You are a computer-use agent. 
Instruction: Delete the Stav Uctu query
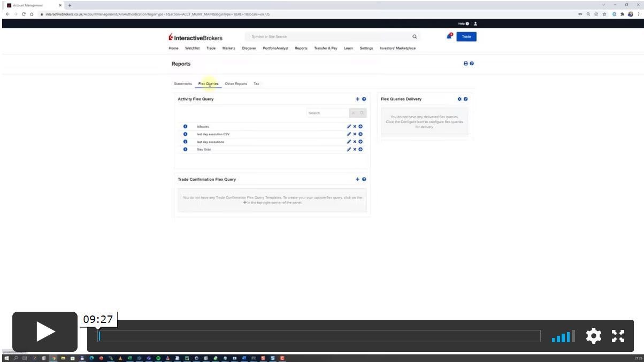click(355, 149)
